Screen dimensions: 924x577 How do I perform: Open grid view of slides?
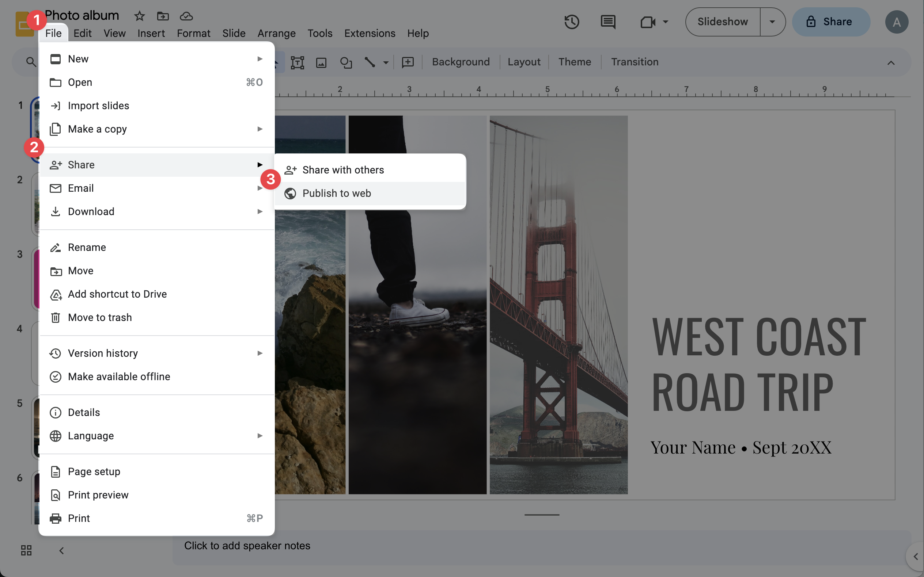(x=26, y=550)
